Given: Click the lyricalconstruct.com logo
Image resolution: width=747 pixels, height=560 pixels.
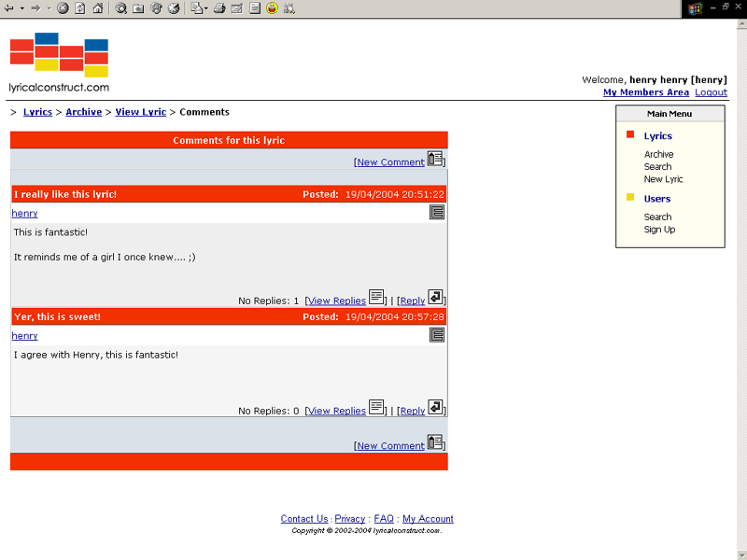Looking at the screenshot, I should (59, 63).
